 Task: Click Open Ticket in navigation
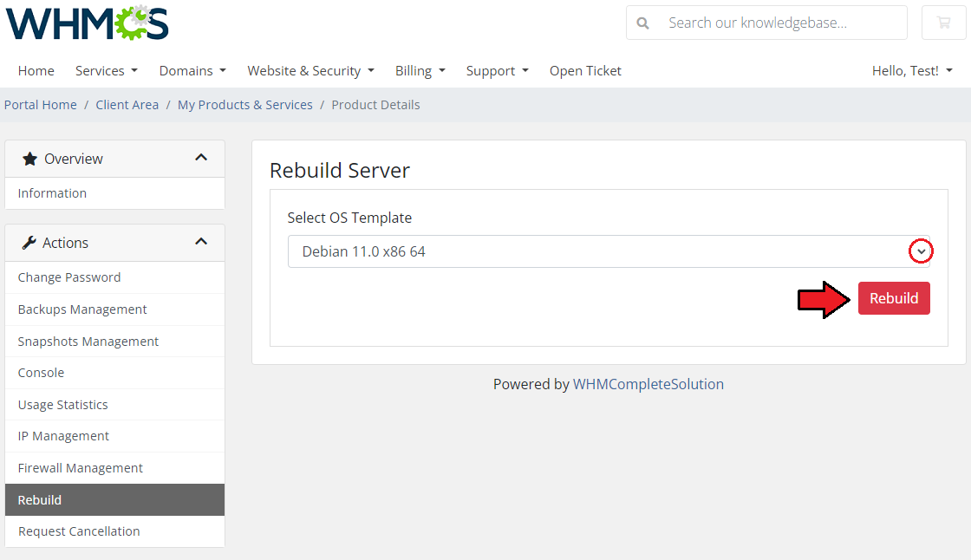point(585,70)
